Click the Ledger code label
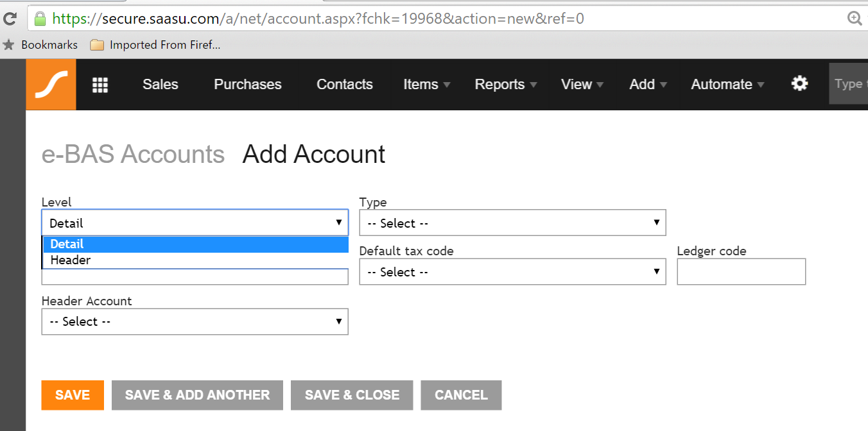Image resolution: width=868 pixels, height=431 pixels. point(712,251)
